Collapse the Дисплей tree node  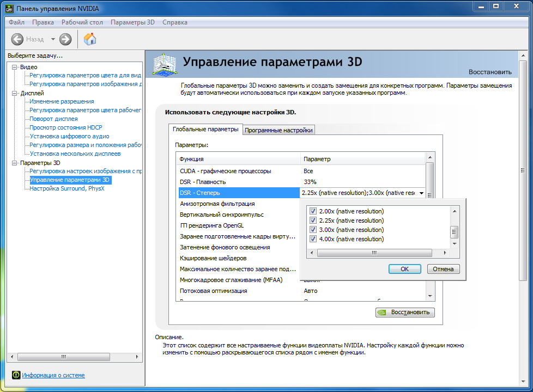tap(14, 93)
